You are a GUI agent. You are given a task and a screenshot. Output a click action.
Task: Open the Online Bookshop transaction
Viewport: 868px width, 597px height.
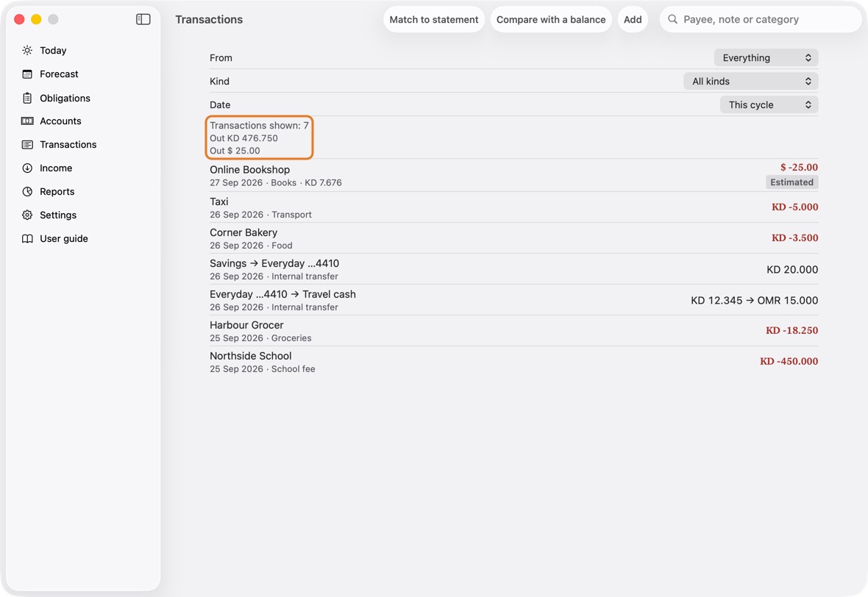(513, 176)
